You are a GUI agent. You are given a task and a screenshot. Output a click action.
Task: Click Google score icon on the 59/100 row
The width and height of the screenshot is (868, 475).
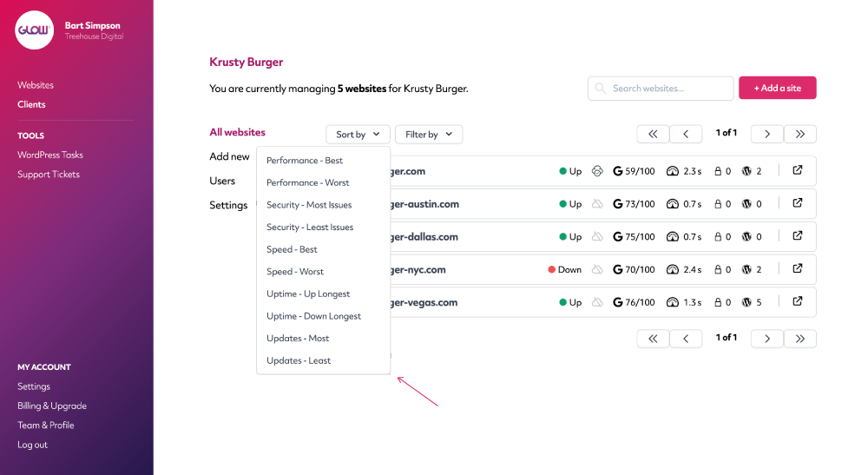coord(618,171)
